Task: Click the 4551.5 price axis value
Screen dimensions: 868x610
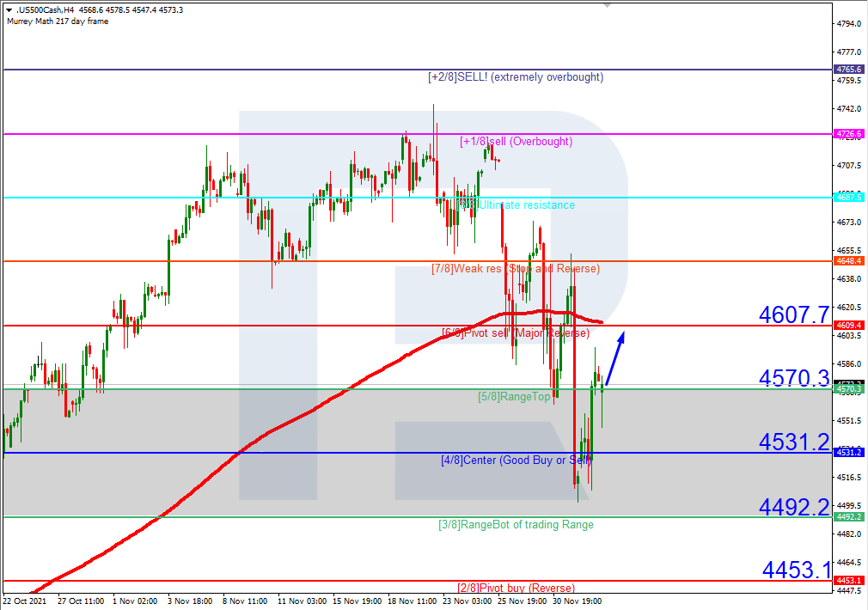Action: 849,421
